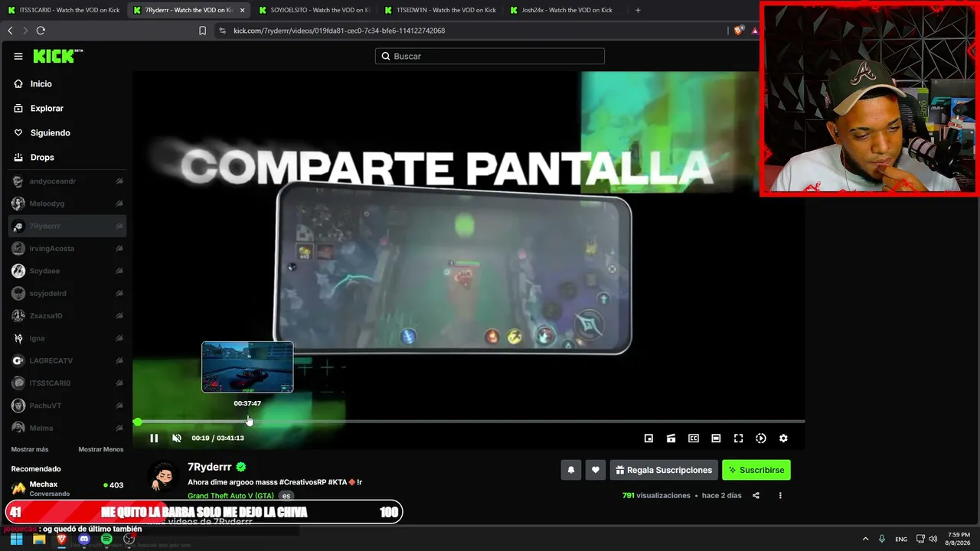Open Windows Start menu
Screen dimensions: 980x551
(16, 539)
